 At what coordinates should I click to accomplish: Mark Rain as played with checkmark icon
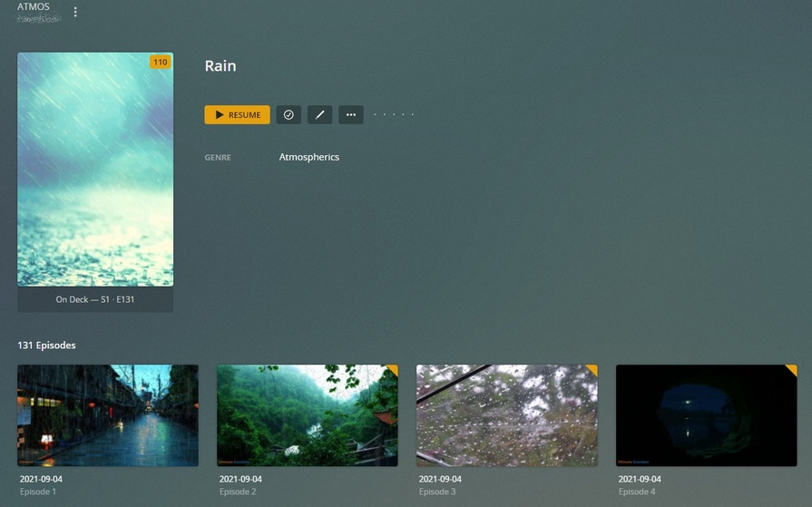(x=289, y=114)
